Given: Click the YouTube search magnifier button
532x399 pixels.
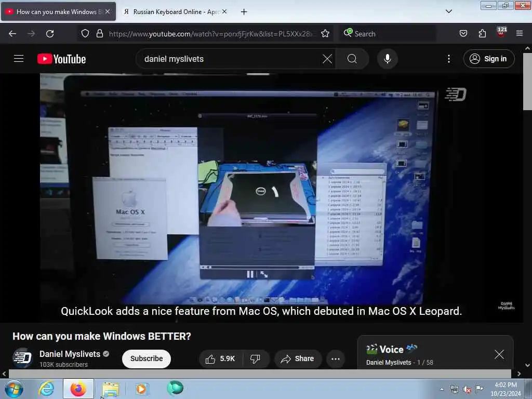Looking at the screenshot, I should [x=352, y=59].
